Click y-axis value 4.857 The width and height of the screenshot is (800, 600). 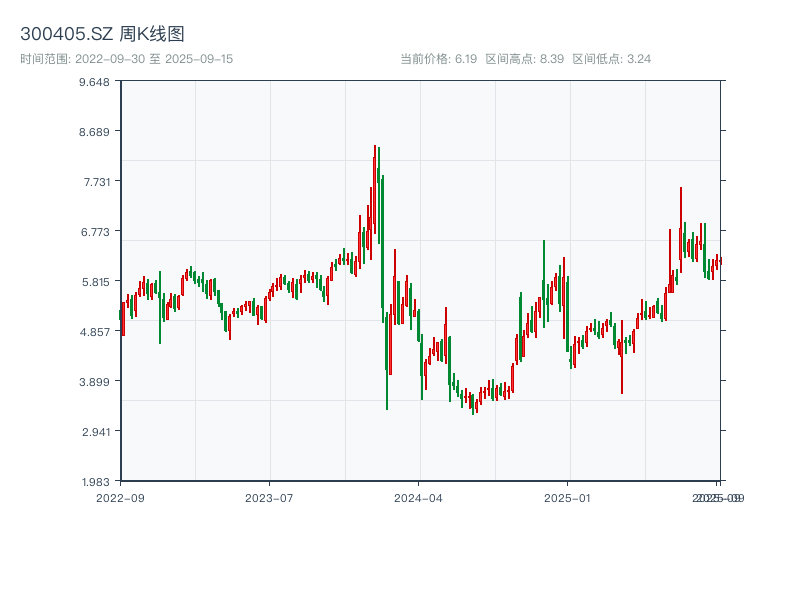(95, 332)
